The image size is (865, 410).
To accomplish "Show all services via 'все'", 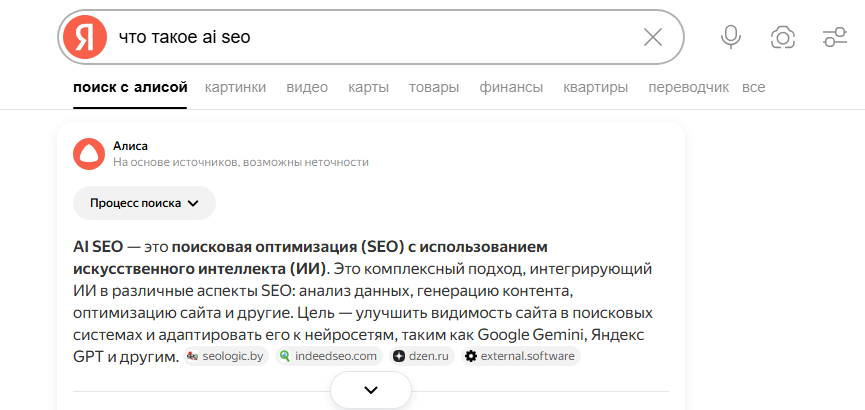I will pos(754,87).
